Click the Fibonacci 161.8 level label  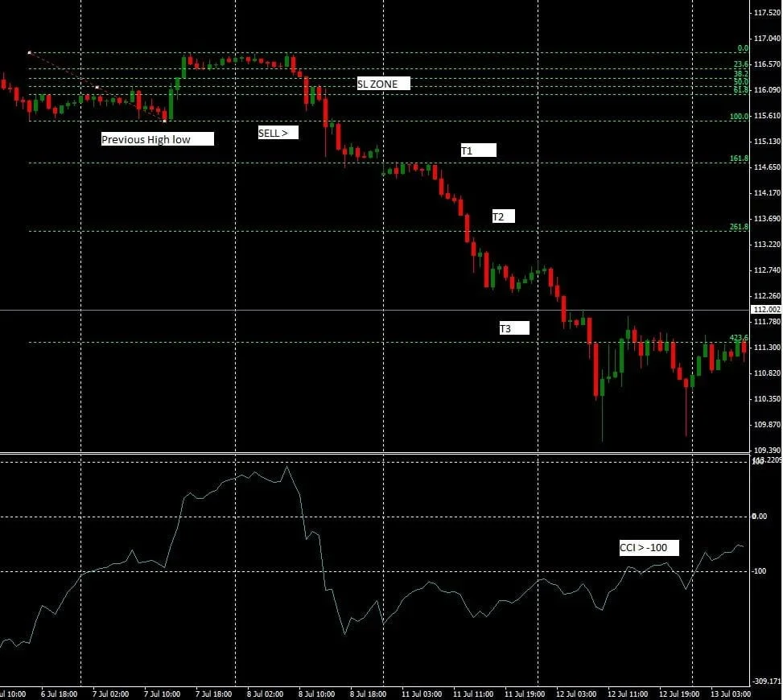[x=739, y=159]
